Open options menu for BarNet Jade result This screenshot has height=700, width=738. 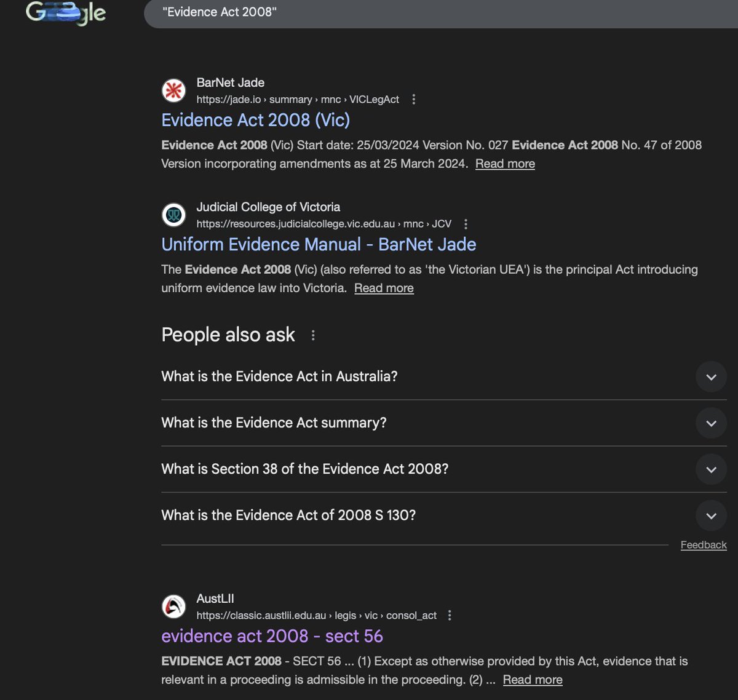coord(413,99)
